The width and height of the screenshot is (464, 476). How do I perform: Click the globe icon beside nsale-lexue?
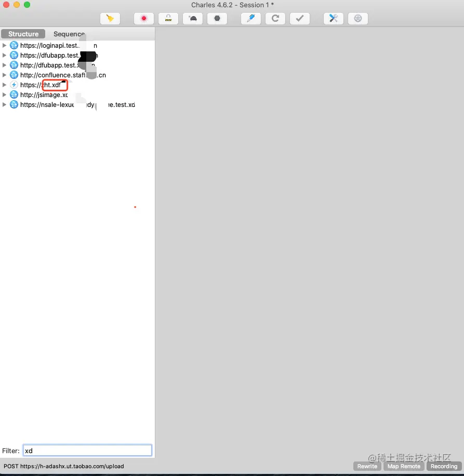(x=14, y=105)
